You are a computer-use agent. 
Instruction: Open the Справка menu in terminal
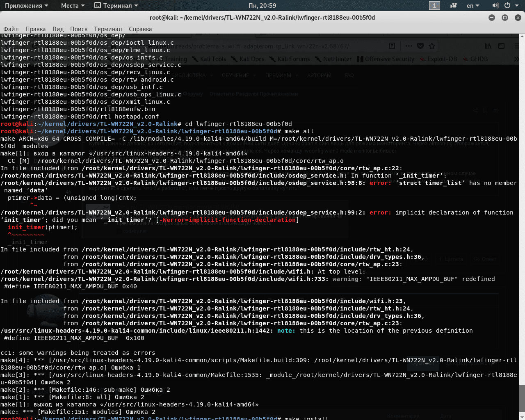[140, 29]
